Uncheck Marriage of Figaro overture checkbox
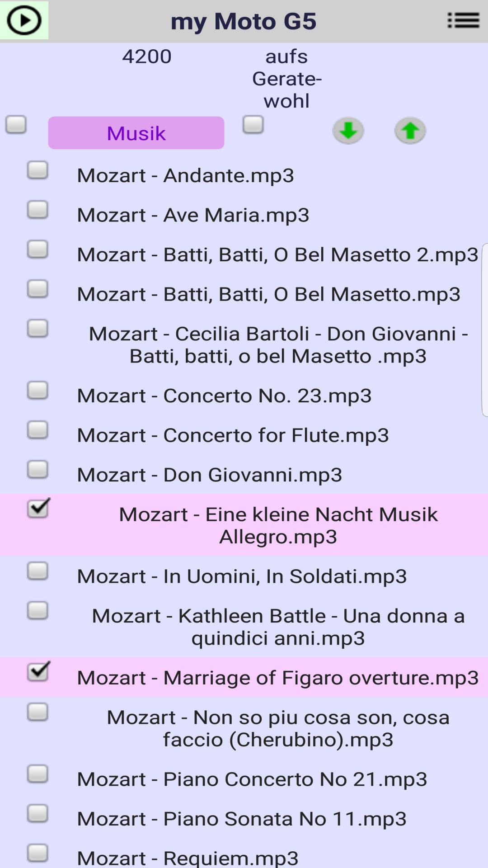488x868 pixels. 38,672
